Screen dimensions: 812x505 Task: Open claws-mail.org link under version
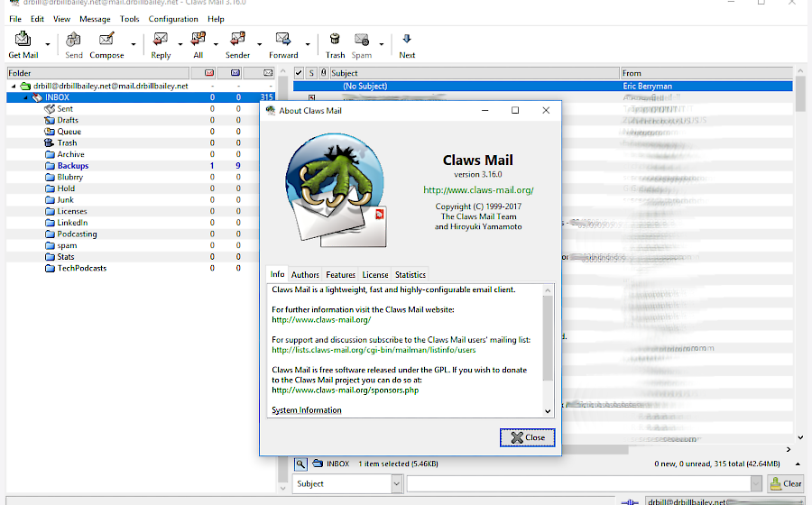point(478,190)
